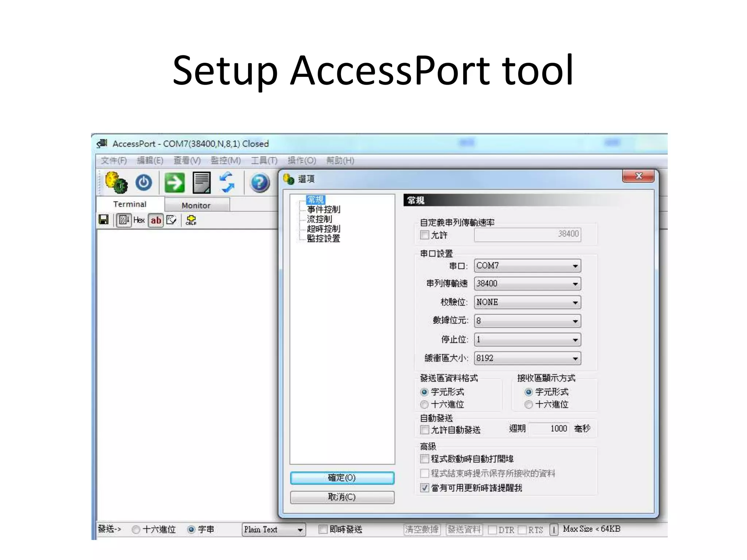Open the Plain Text format dropdown

(274, 530)
